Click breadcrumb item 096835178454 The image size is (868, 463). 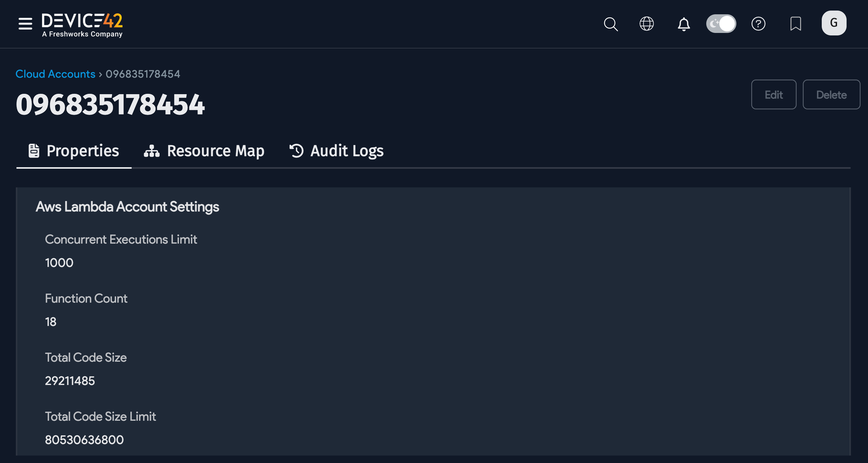143,74
